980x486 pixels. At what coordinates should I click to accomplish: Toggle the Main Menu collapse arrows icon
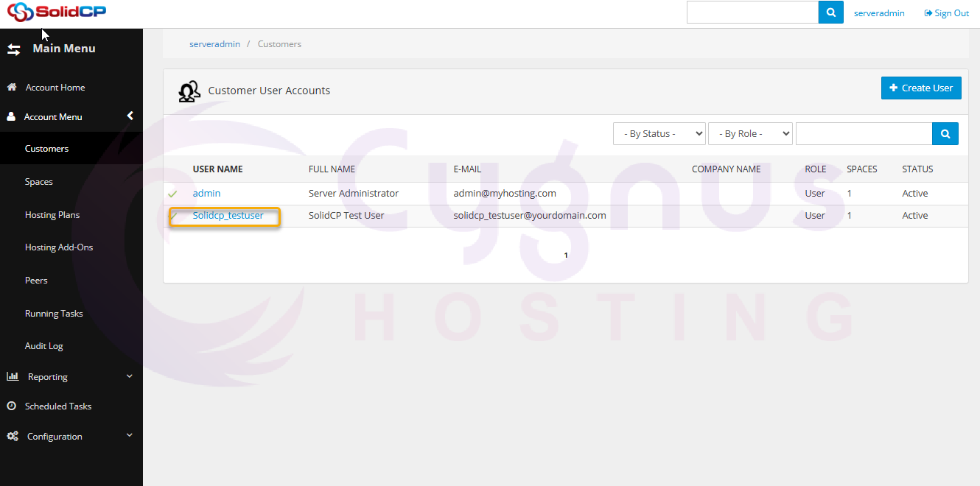(x=14, y=49)
